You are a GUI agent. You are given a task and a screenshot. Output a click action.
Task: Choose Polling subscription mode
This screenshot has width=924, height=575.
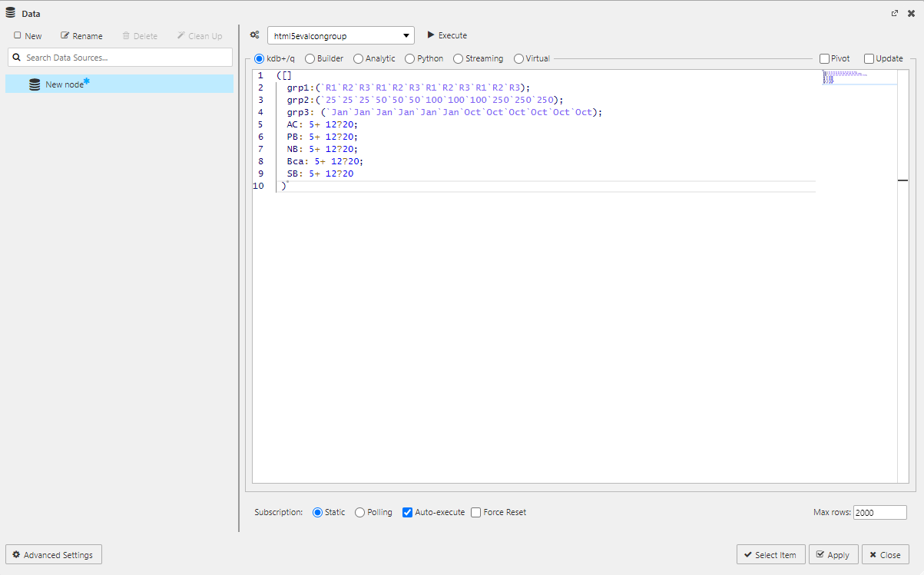point(360,513)
